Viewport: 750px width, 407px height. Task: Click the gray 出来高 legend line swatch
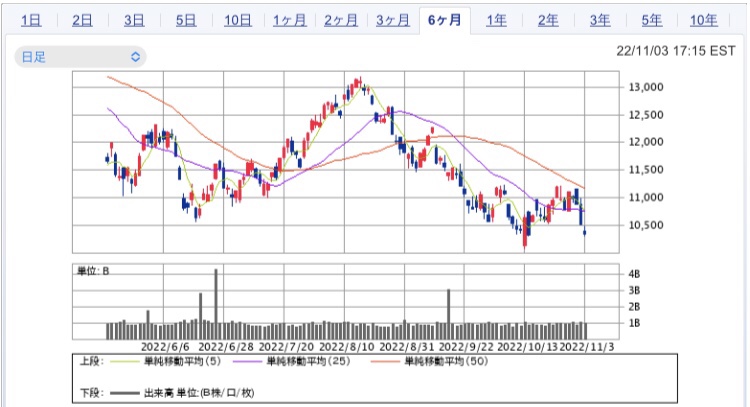125,393
